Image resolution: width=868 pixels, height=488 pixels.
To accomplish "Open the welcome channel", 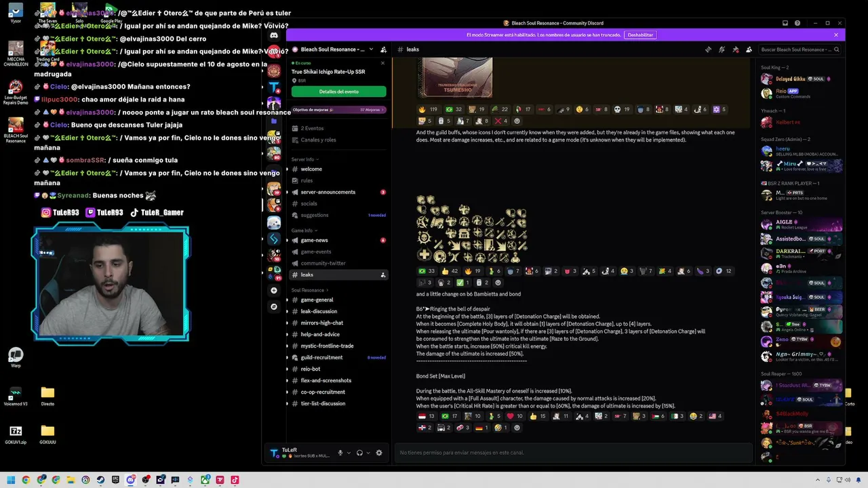I will 338,169.
